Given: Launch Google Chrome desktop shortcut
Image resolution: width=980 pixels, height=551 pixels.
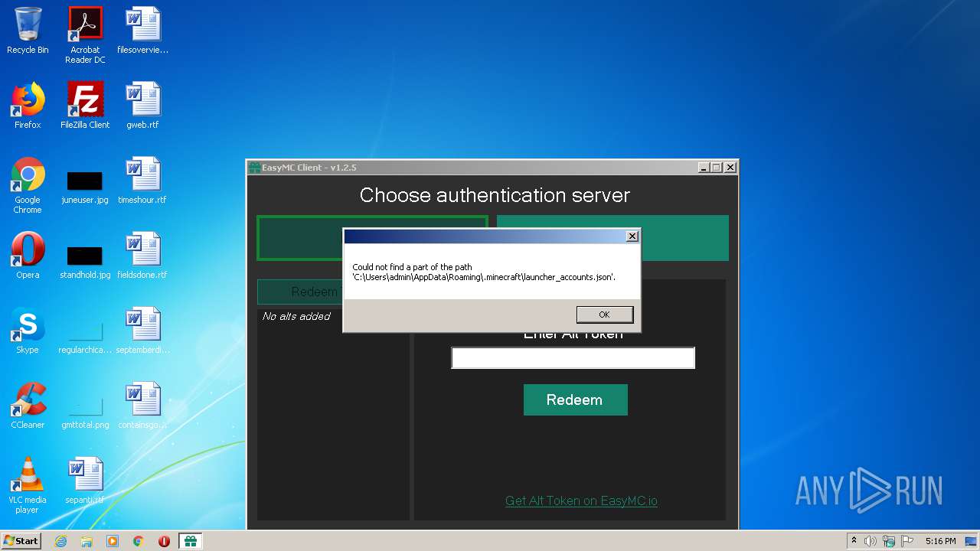Looking at the screenshot, I should [28, 184].
